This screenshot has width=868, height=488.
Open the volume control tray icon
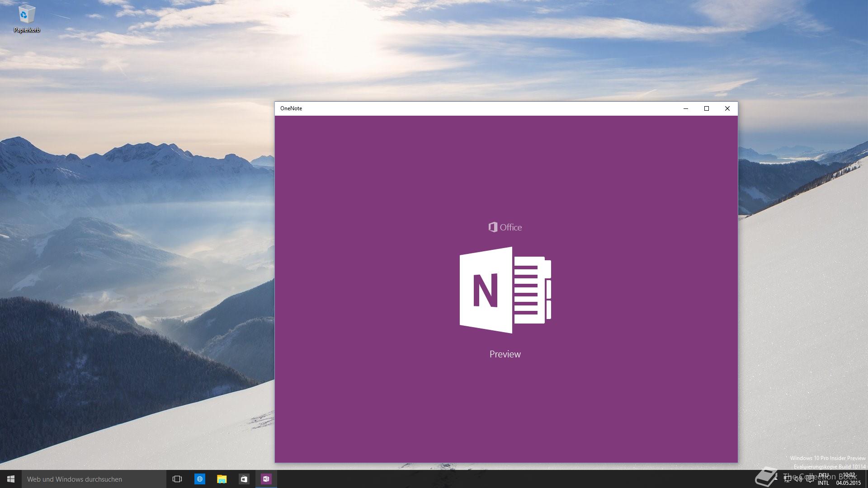(x=798, y=479)
